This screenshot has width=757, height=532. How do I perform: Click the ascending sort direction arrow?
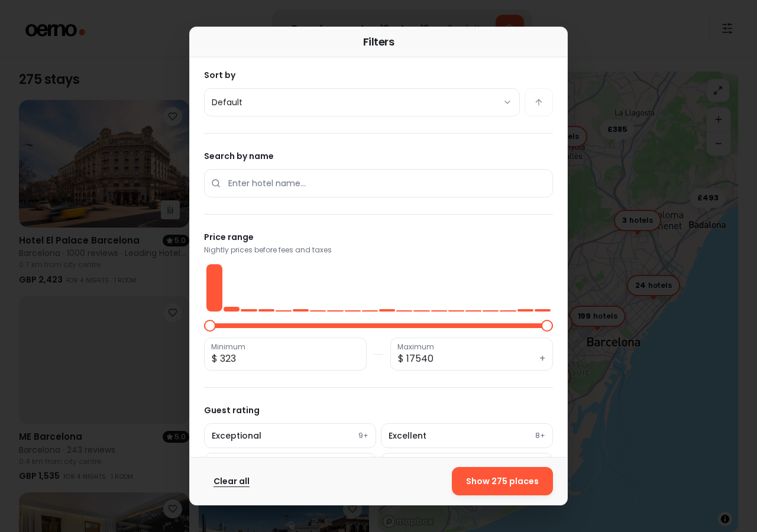(x=539, y=102)
